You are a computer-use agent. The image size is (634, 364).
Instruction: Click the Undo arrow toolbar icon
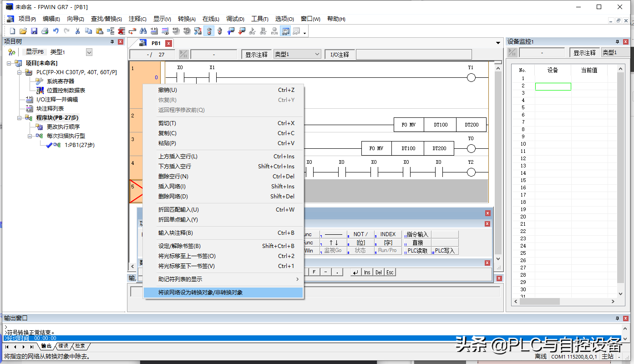point(56,31)
